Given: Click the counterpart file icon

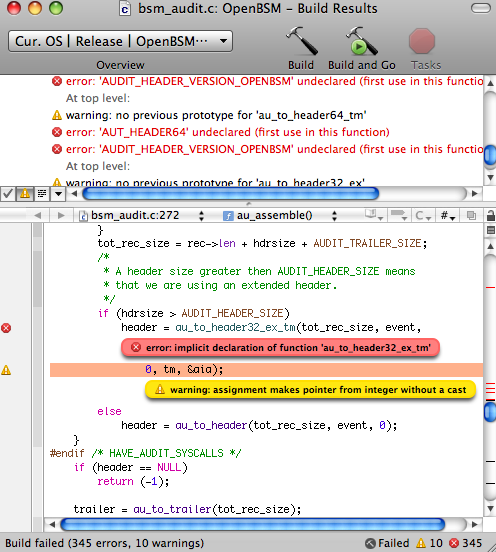Looking at the screenshot, I should 471,215.
